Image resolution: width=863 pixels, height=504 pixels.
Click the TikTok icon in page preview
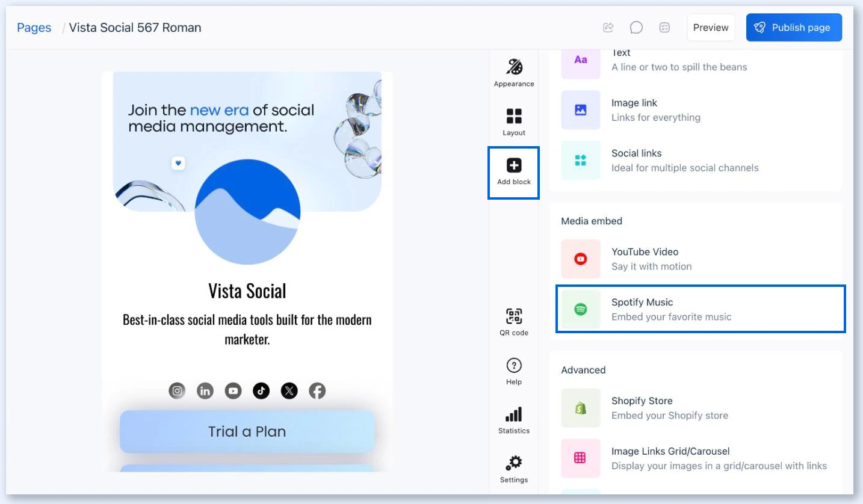(x=261, y=391)
